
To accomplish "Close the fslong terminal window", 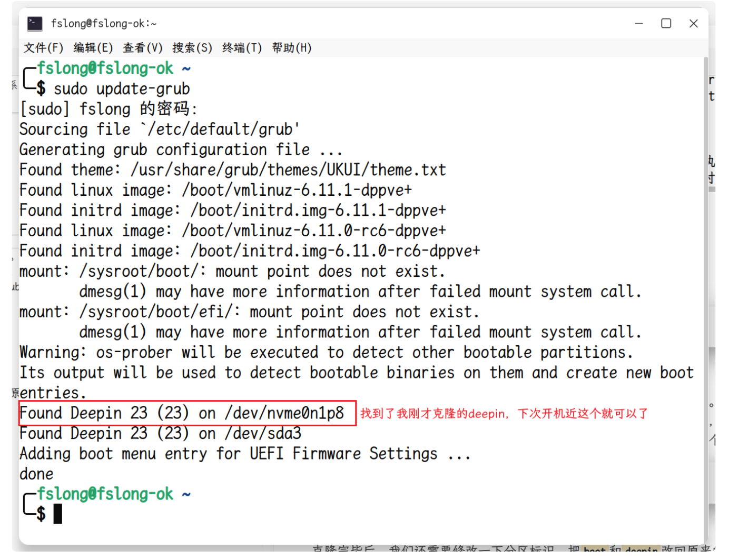I will (x=693, y=24).
